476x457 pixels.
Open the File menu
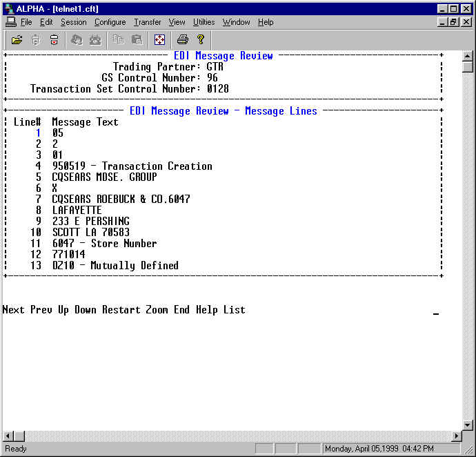[26, 22]
